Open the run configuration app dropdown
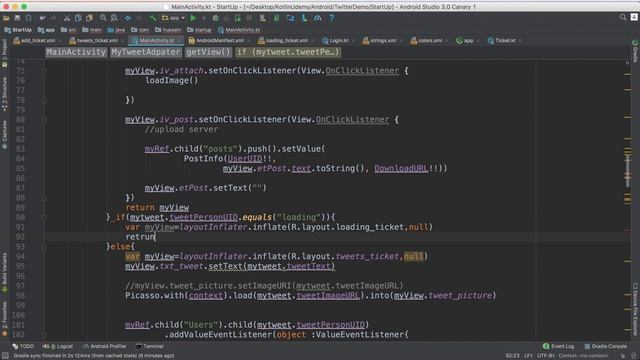 tap(173, 18)
